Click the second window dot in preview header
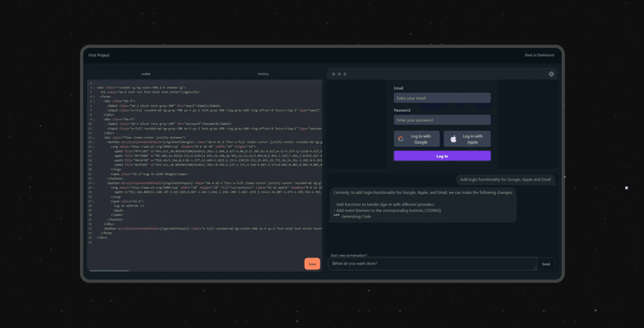Image resolution: width=644 pixels, height=328 pixels. (339, 74)
